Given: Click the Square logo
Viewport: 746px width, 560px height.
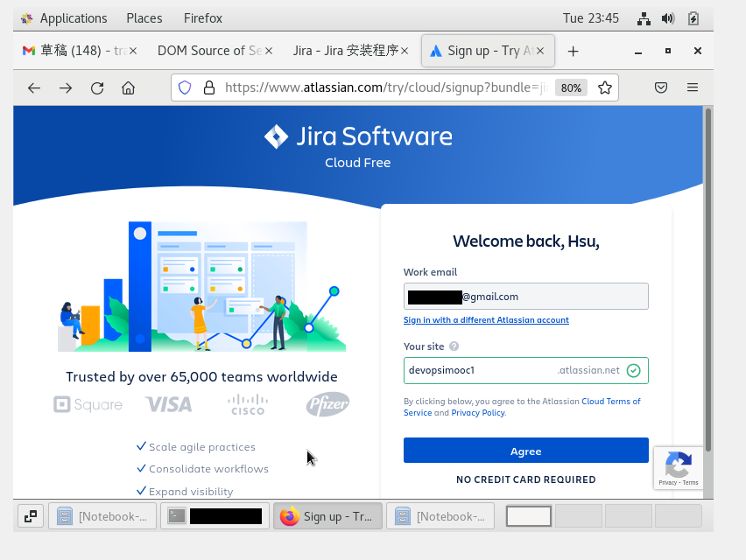Looking at the screenshot, I should pos(88,404).
